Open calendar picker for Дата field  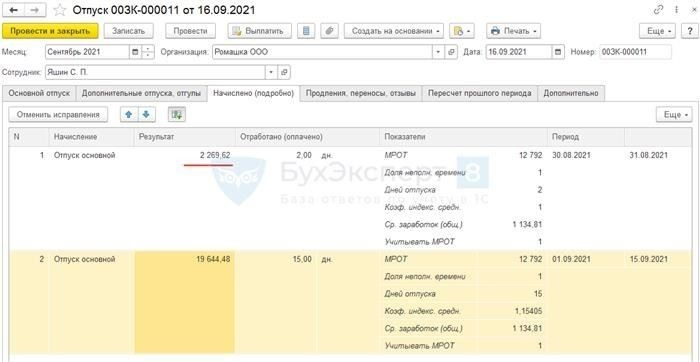point(558,52)
